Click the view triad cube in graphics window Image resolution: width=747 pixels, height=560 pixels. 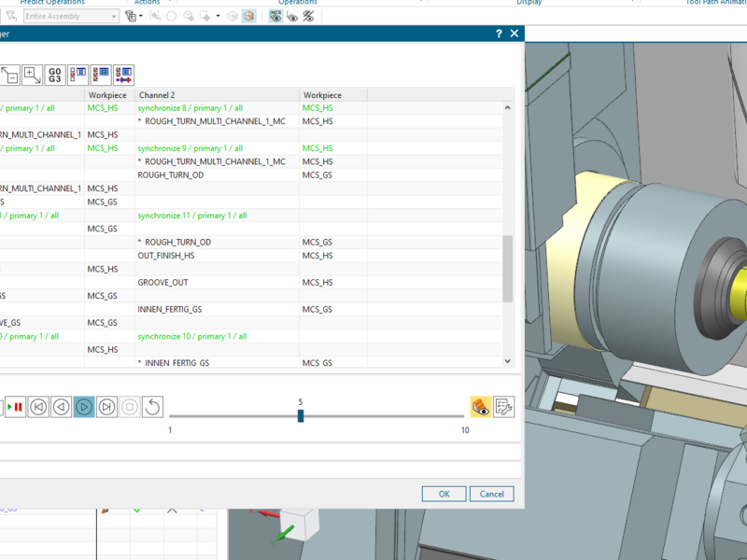click(299, 524)
